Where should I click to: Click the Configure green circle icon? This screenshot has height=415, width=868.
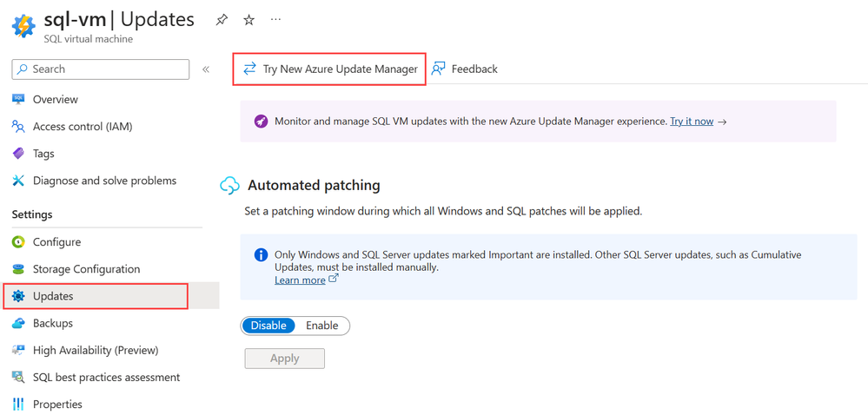[18, 242]
